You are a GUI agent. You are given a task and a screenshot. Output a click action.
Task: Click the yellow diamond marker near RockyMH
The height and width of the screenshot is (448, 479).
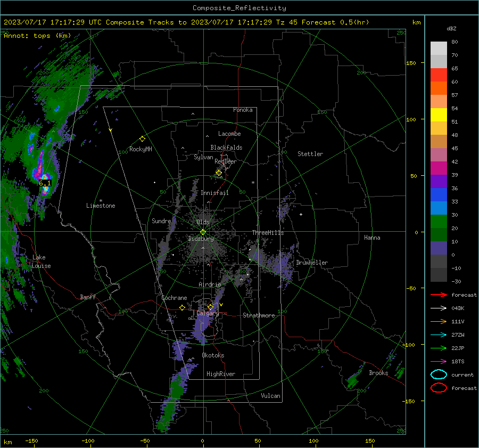pyautogui.click(x=142, y=139)
